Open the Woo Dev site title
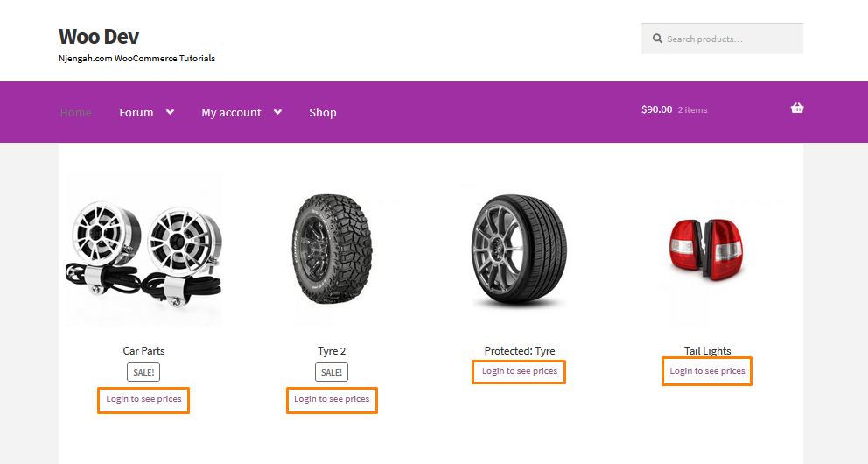 point(99,37)
